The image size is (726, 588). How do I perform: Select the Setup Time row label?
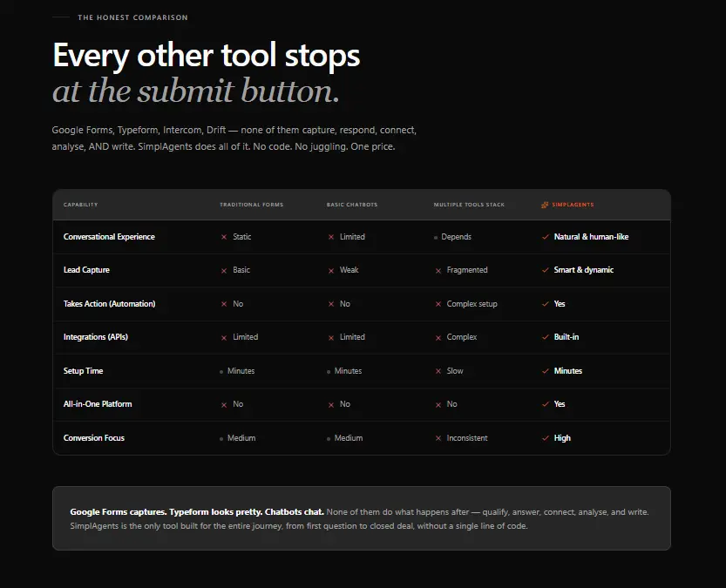point(84,370)
